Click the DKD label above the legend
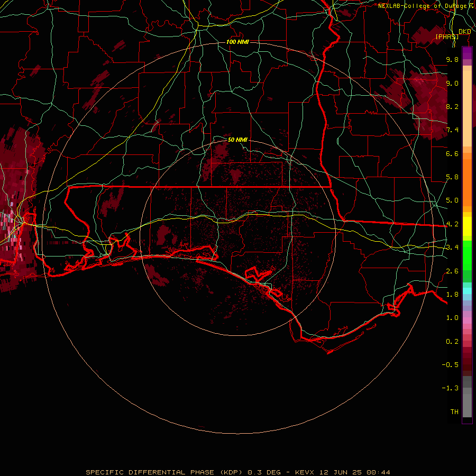The image size is (476, 476). (464, 32)
